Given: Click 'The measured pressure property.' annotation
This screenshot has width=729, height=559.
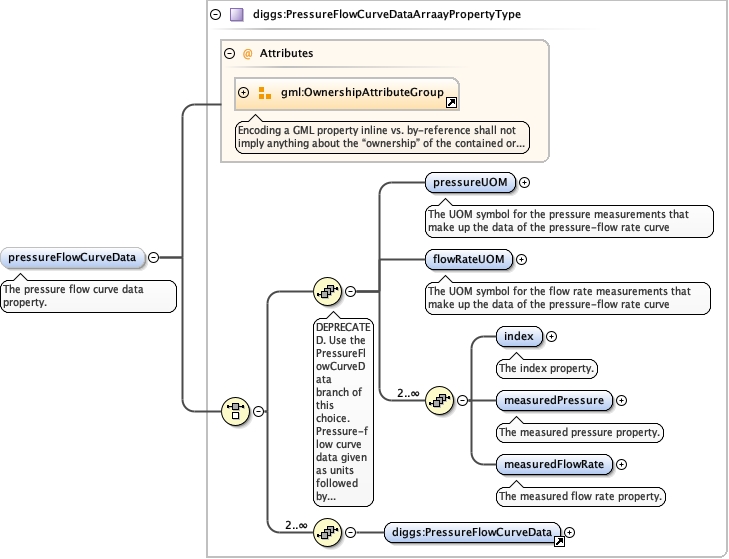Looking at the screenshot, I should point(580,433).
